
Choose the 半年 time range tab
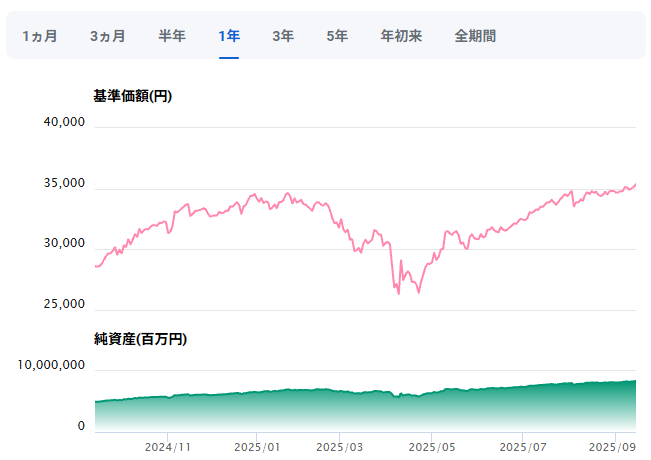pos(172,36)
